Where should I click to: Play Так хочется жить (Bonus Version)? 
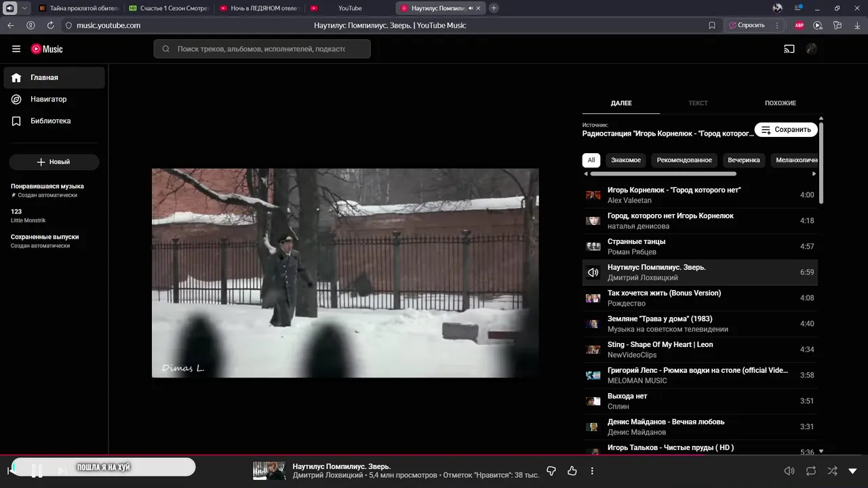(700, 298)
